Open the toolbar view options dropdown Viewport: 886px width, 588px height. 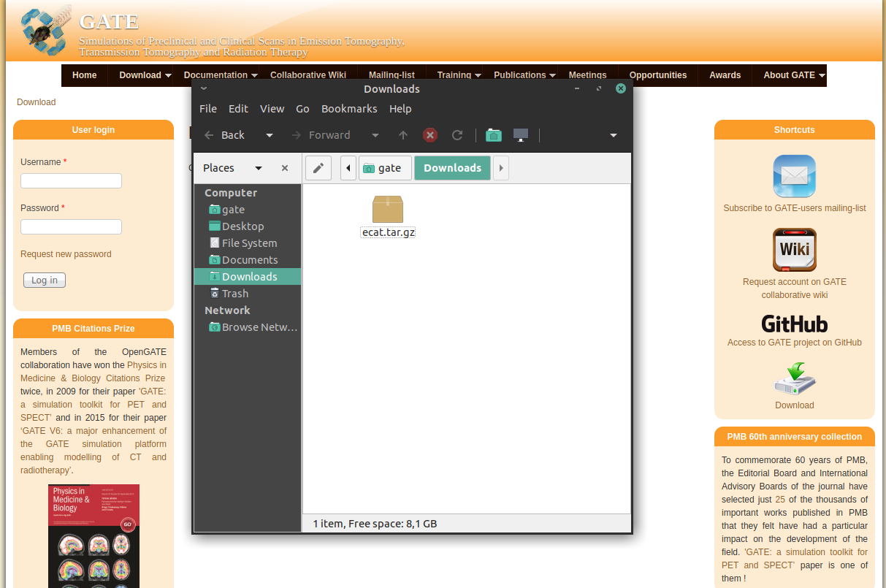point(614,135)
